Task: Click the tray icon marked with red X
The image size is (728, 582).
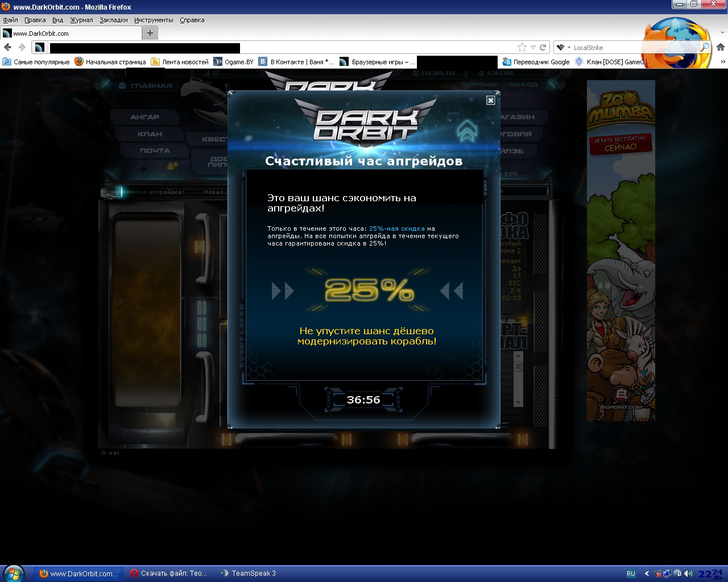Action: pos(658,573)
